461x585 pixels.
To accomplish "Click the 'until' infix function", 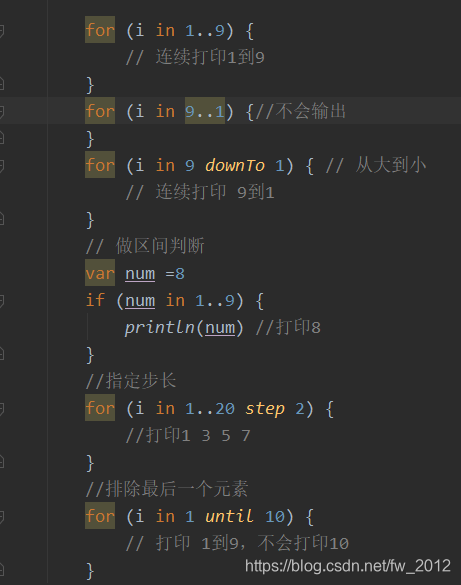I will pos(230,516).
